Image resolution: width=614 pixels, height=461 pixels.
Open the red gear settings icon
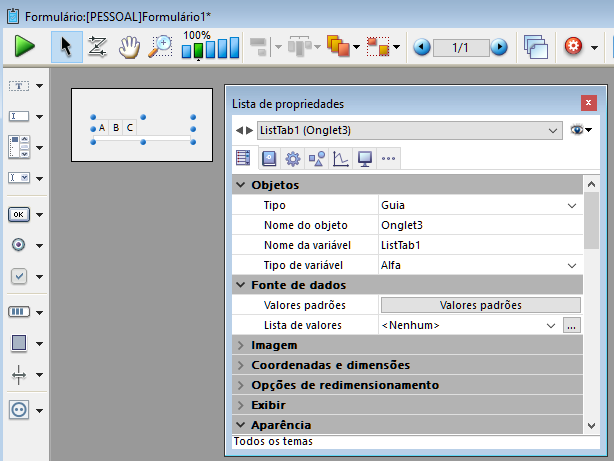point(574,46)
